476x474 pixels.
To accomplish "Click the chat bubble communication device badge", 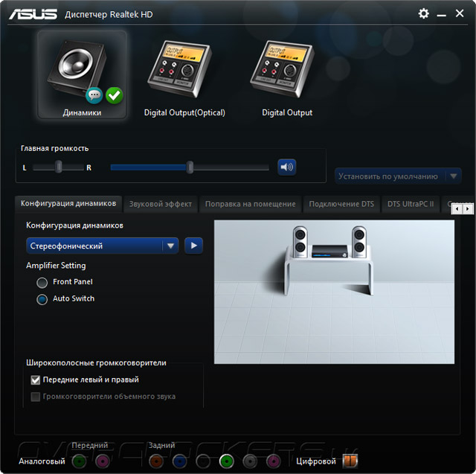I will (x=94, y=96).
